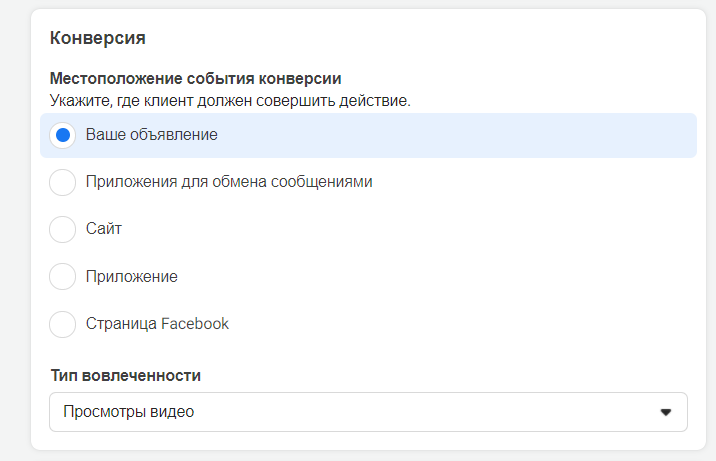
Task: Click empty space inside engagement type combo box
Action: tap(420, 412)
